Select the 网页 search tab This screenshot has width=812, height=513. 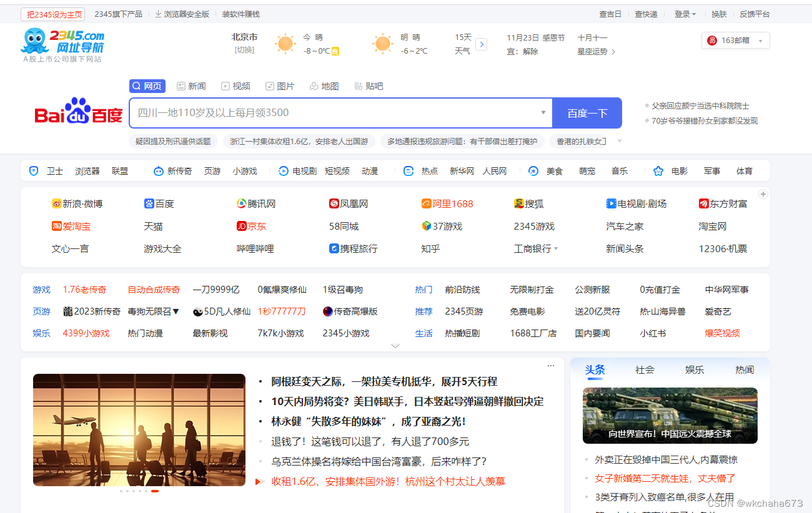pyautogui.click(x=147, y=86)
